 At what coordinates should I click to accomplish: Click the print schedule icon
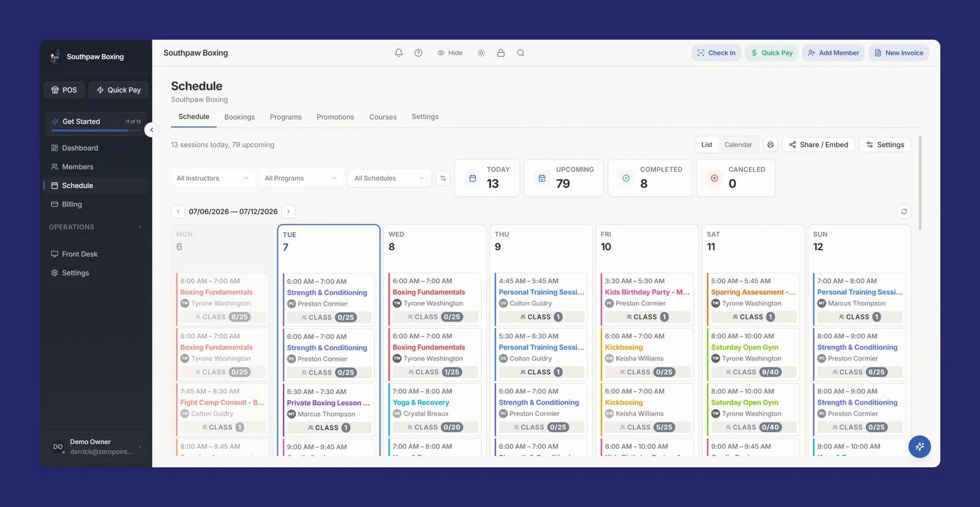771,145
